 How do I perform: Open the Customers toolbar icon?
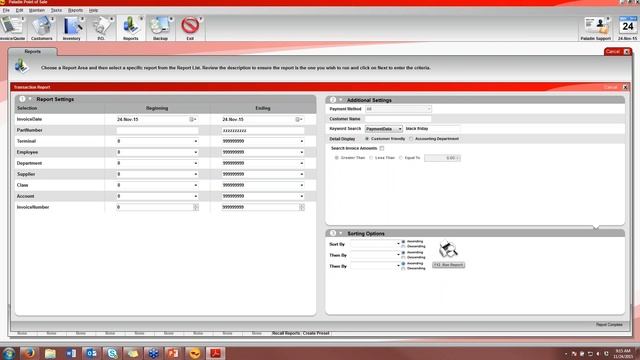[x=42, y=28]
